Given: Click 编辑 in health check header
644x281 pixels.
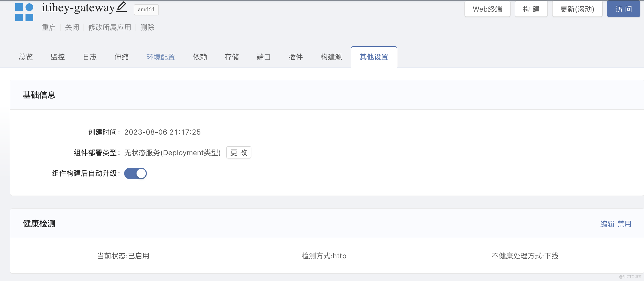Looking at the screenshot, I should 607,224.
